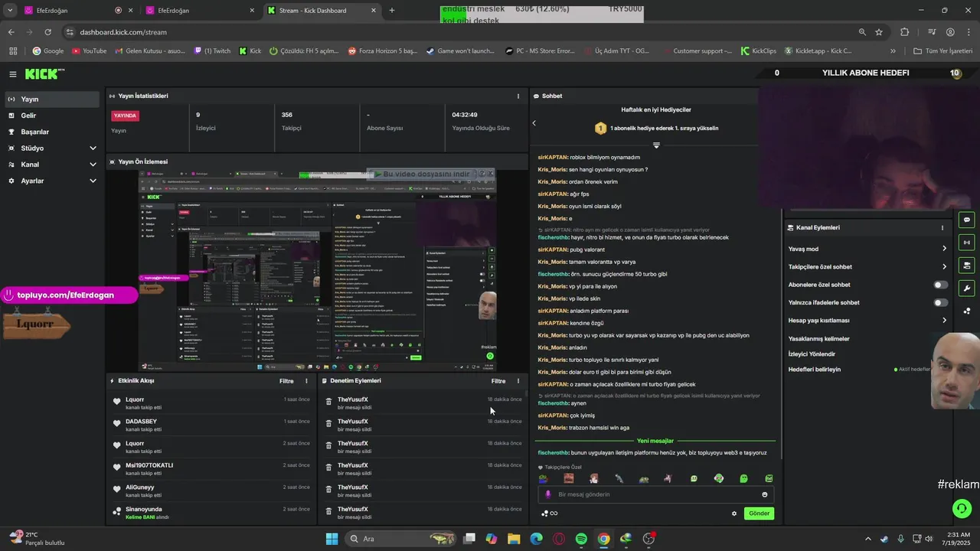Open Spotify from the taskbar
The width and height of the screenshot is (980, 551).
[x=581, y=539]
